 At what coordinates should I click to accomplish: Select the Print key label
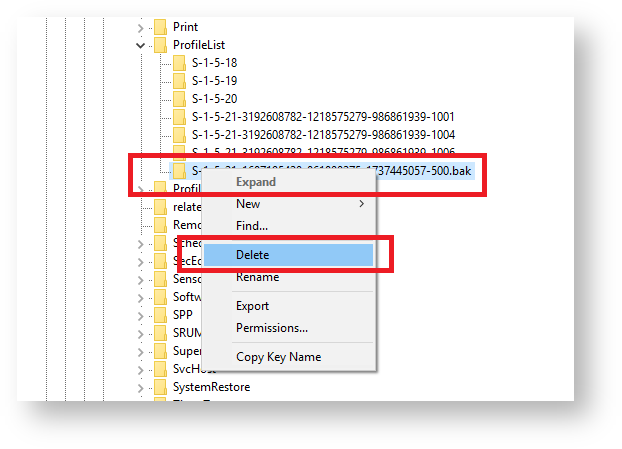185,27
